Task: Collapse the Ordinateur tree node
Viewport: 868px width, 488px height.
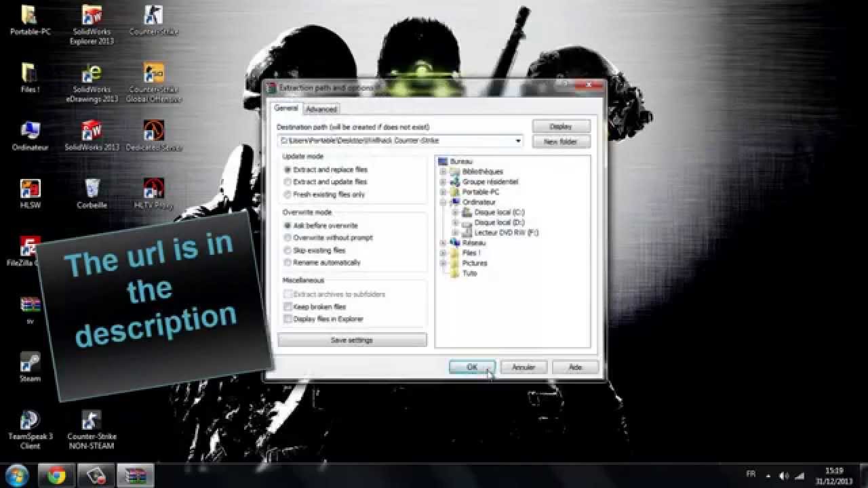Action: [x=443, y=202]
